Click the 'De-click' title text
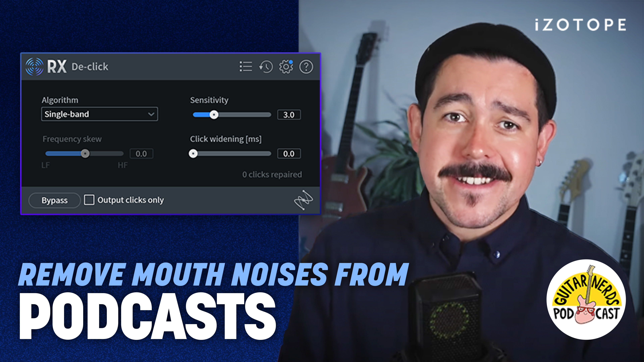The width and height of the screenshot is (644, 362). (90, 67)
